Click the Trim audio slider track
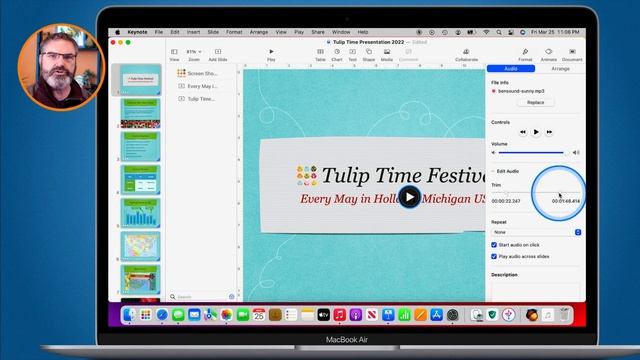The height and width of the screenshot is (360, 640). pyautogui.click(x=536, y=193)
